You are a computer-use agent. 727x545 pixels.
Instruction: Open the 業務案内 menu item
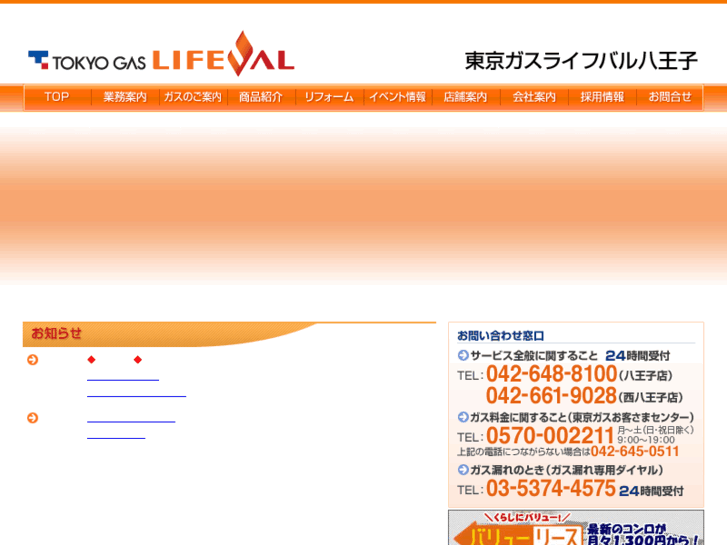click(x=125, y=97)
